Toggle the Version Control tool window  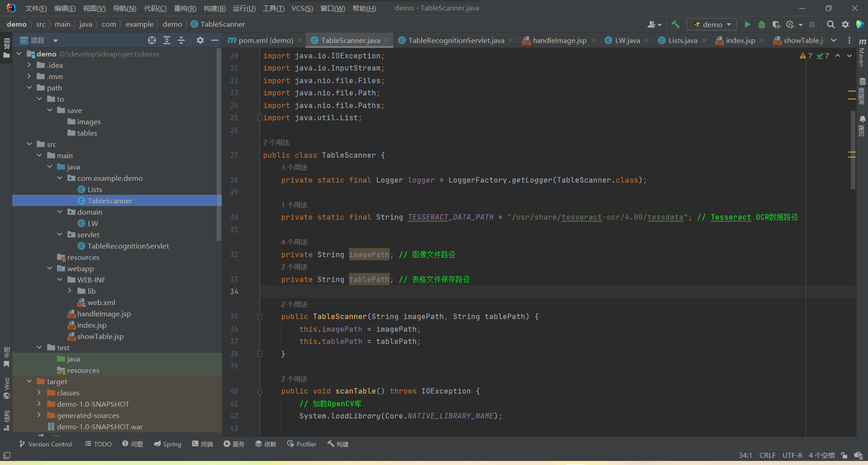click(x=46, y=444)
